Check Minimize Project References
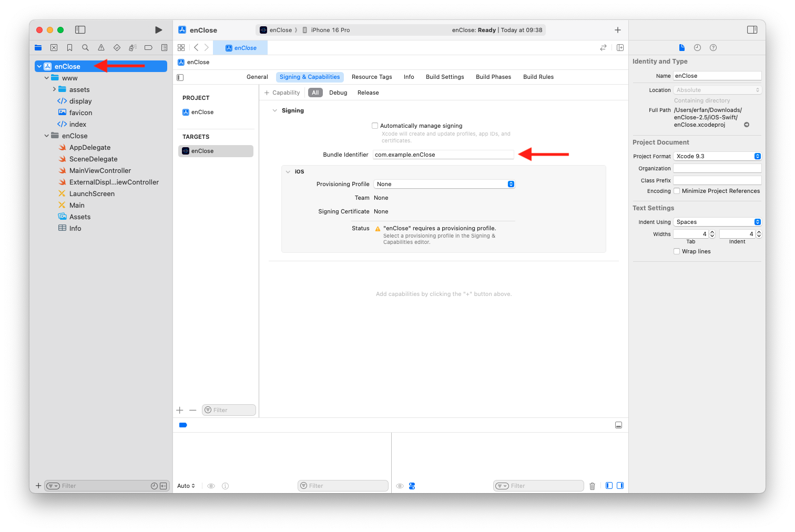795x532 pixels. coord(677,191)
